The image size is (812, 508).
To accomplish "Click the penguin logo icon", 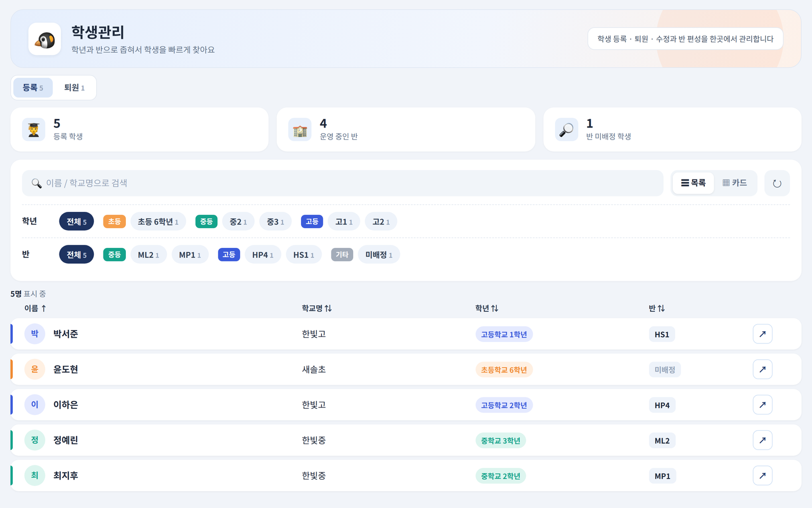I will (x=45, y=39).
